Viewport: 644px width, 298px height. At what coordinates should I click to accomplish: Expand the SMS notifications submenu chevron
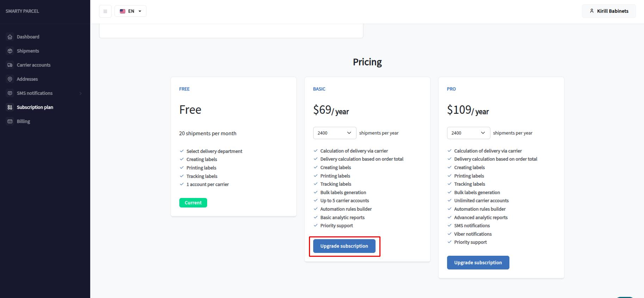coord(81,93)
